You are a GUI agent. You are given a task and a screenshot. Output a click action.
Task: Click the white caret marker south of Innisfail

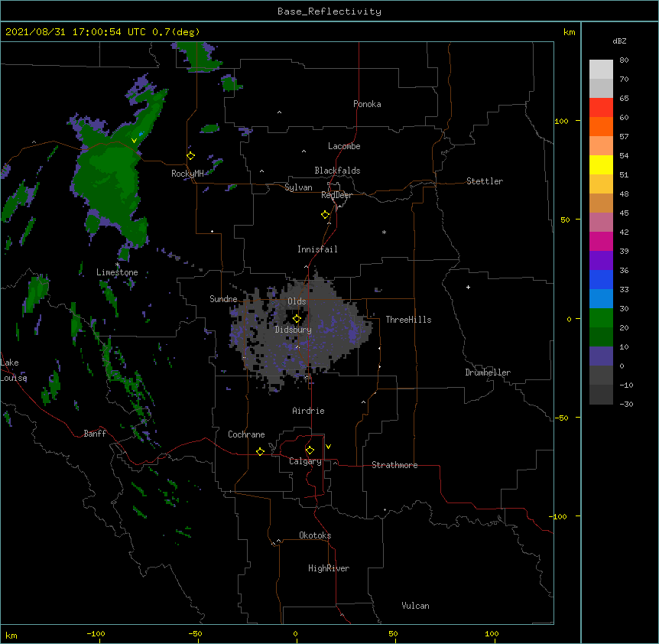[x=306, y=266]
